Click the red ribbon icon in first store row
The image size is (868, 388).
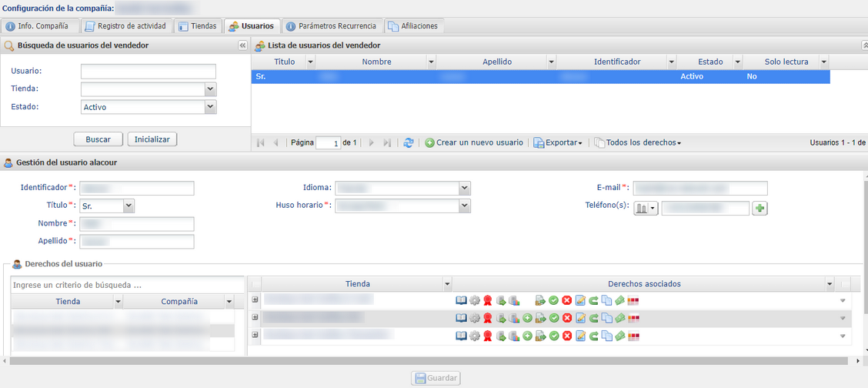(x=488, y=300)
